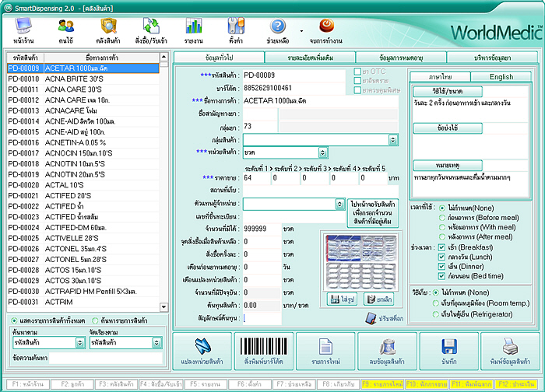Click the พิมพ์ข้อมูลสินค้า printer icon

[510, 346]
